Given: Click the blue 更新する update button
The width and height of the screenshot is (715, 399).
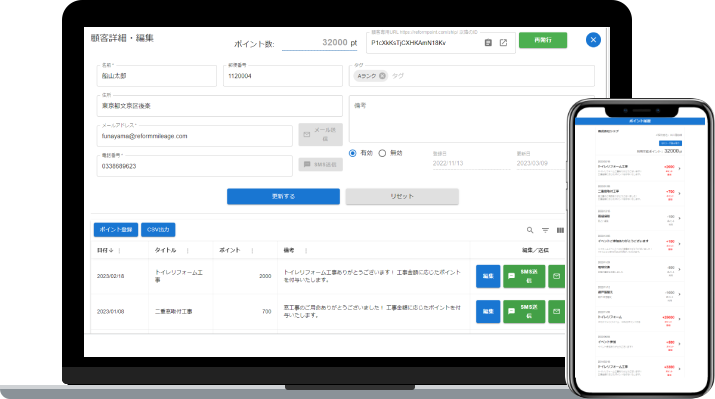Looking at the screenshot, I should pyautogui.click(x=283, y=197).
